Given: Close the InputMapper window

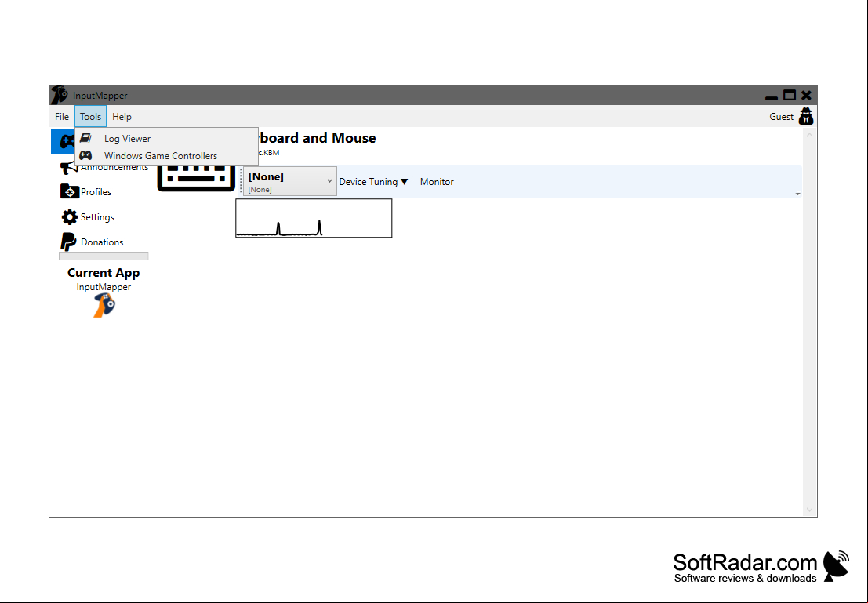Looking at the screenshot, I should click(x=807, y=95).
